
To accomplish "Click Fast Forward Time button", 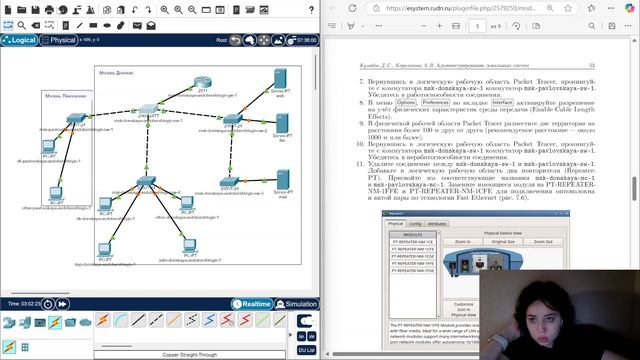I will (62, 304).
